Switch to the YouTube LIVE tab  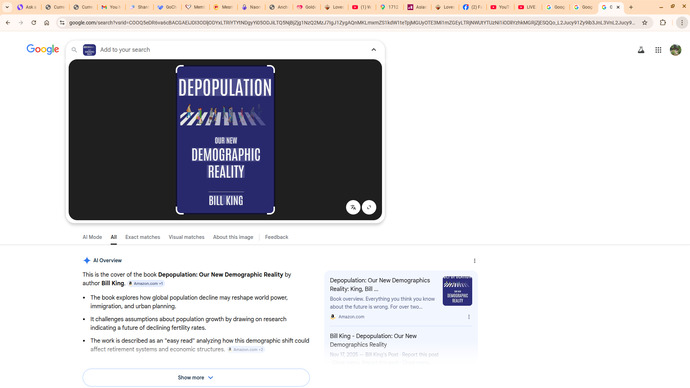point(528,7)
